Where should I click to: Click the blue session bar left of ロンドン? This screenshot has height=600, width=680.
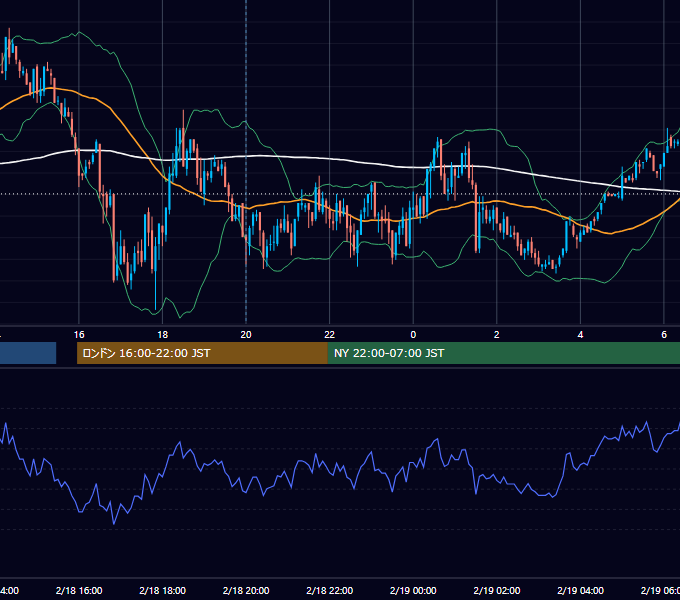tap(28, 353)
